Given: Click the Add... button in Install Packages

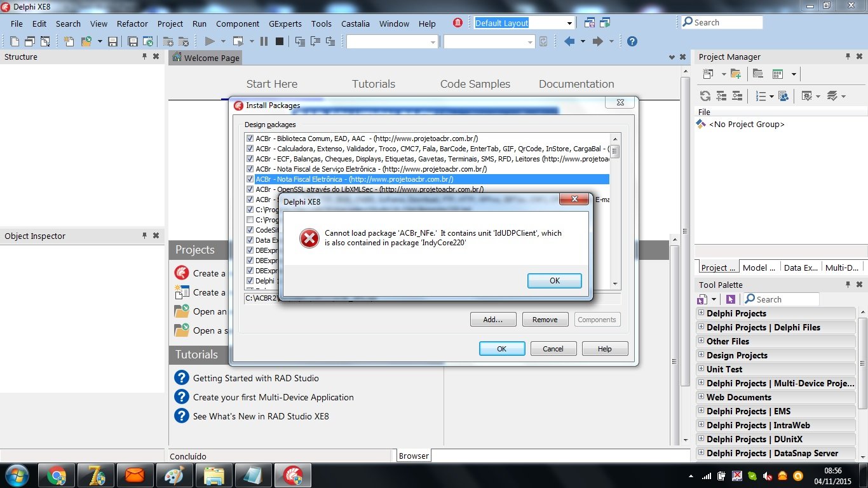Looking at the screenshot, I should tap(493, 320).
